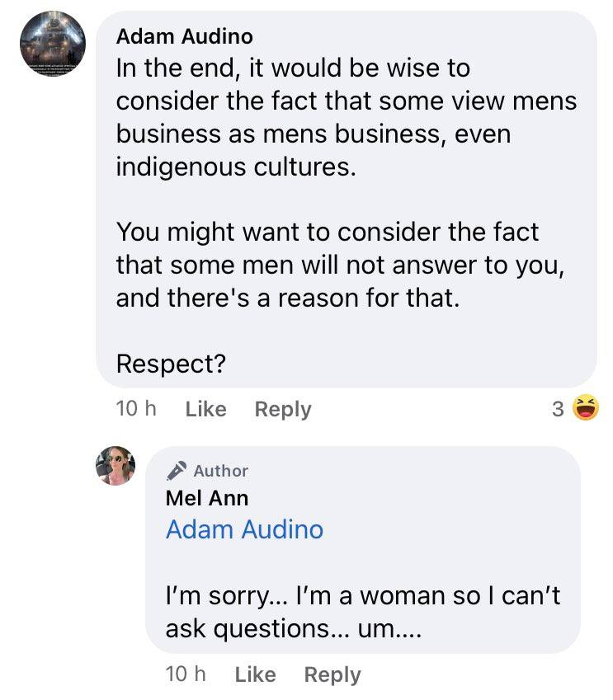Like Adam Audino's comment
The image size is (613, 700).
coord(206,409)
